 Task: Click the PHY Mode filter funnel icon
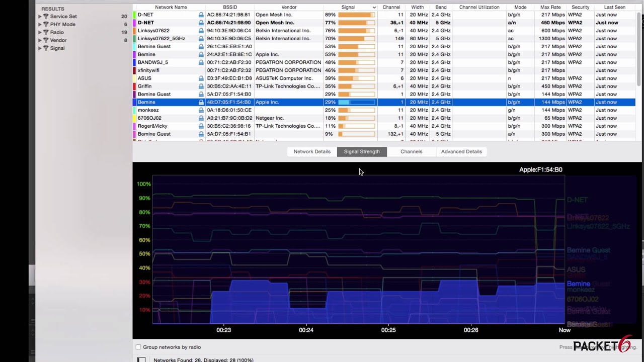click(x=46, y=24)
